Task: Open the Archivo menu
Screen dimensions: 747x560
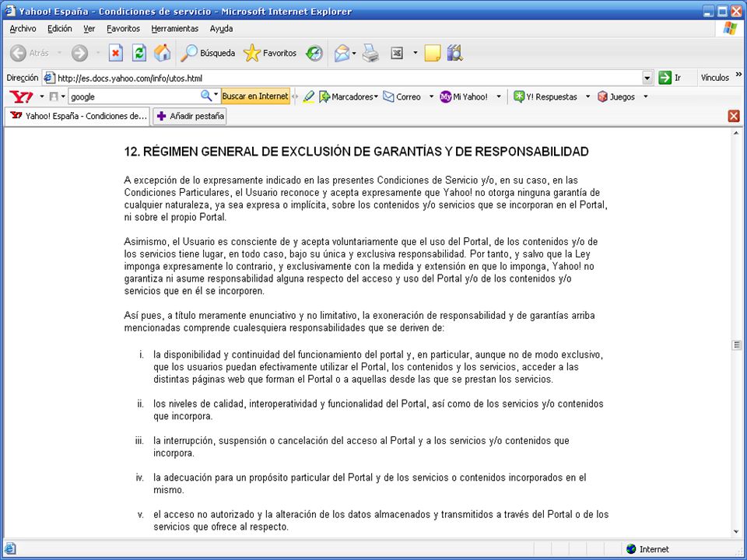Action: coord(23,29)
